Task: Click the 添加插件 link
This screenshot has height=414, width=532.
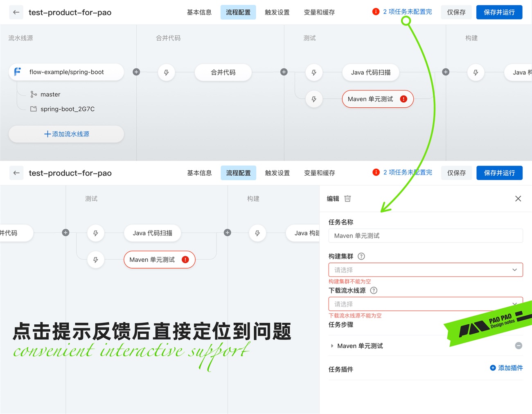Action: (x=506, y=368)
